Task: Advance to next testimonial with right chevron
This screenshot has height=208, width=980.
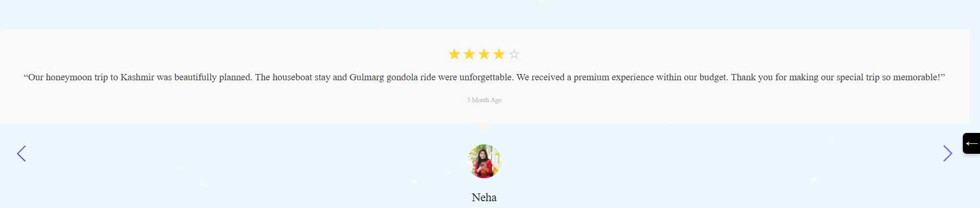Action: coord(948,153)
